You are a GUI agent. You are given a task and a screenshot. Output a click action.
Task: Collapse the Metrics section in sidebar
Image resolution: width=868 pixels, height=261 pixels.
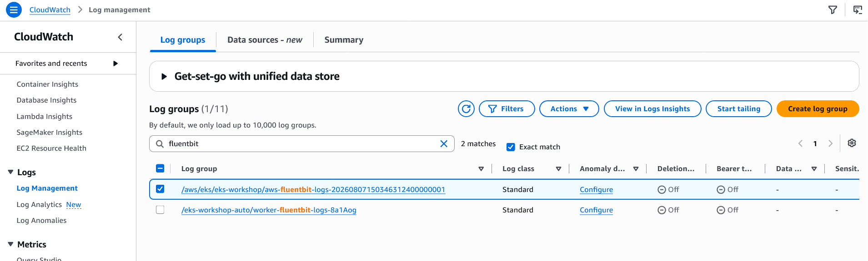click(x=10, y=244)
